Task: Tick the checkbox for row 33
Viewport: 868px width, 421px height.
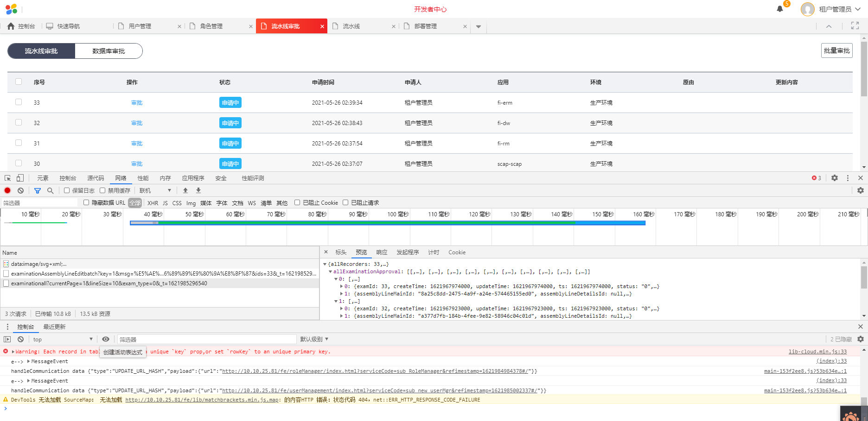Action: point(19,102)
